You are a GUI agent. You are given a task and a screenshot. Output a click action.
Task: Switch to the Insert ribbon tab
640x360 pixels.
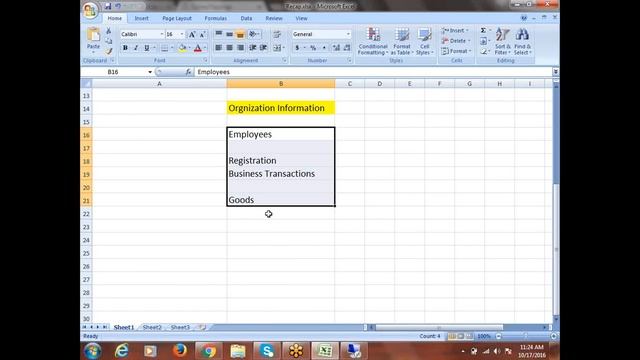click(x=142, y=18)
